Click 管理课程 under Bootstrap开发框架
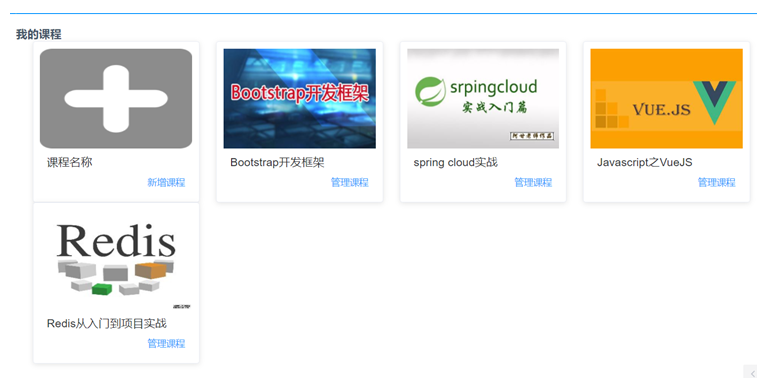Image resolution: width=773 pixels, height=381 pixels. click(350, 182)
